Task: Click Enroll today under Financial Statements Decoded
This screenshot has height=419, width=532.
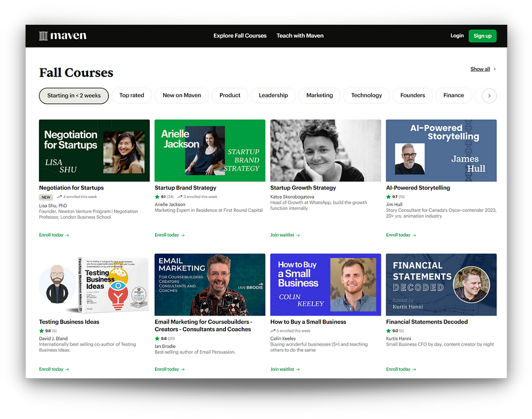Action: (401, 369)
